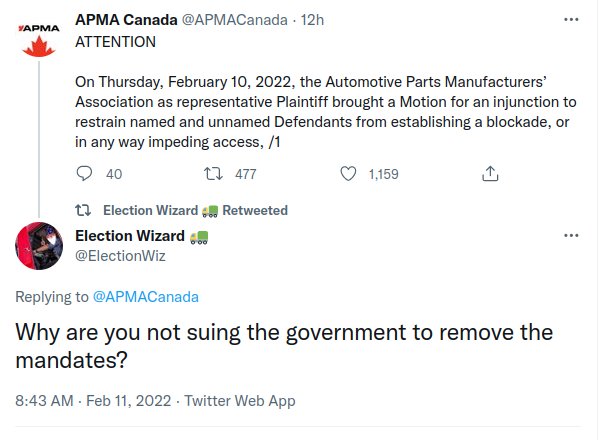Click the Election Wizard display name

[x=131, y=236]
